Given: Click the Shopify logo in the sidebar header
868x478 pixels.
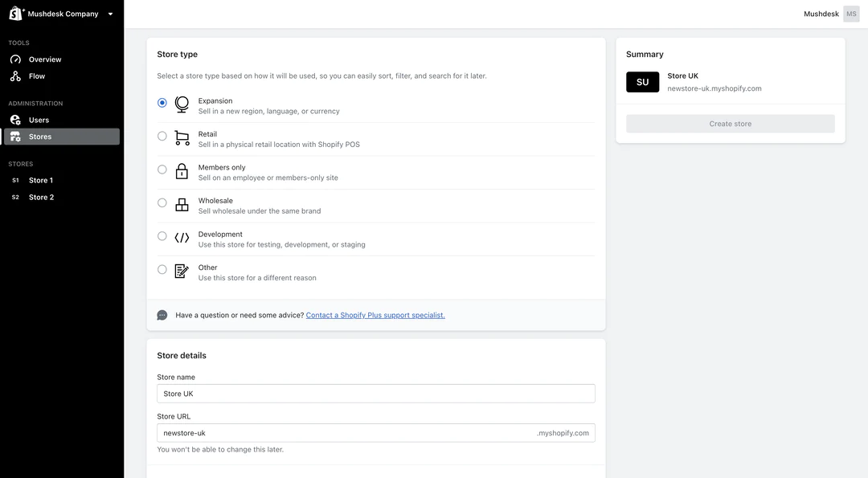Looking at the screenshot, I should [x=17, y=14].
